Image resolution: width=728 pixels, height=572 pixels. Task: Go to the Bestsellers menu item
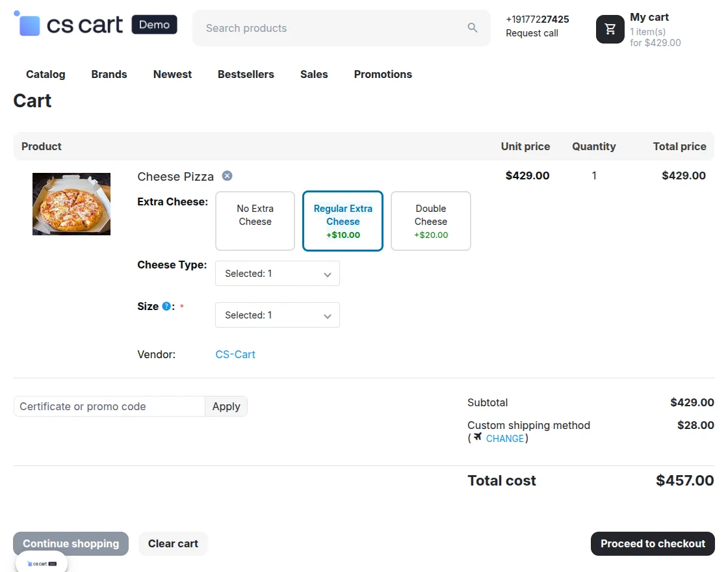tap(246, 74)
